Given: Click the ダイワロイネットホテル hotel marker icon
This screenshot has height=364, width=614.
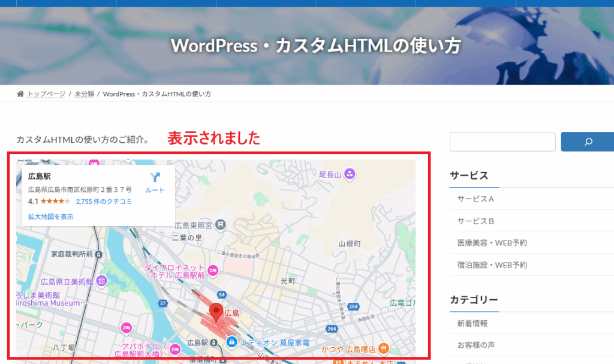Looking at the screenshot, I should pyautogui.click(x=213, y=270).
